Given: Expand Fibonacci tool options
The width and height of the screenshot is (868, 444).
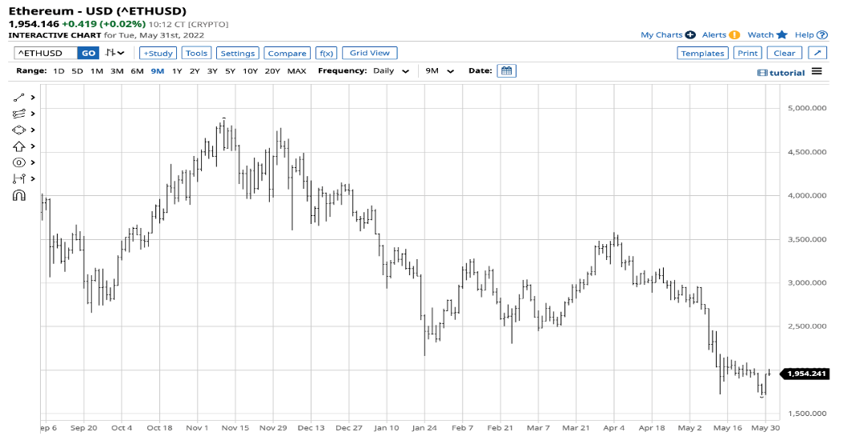Looking at the screenshot, I should pyautogui.click(x=33, y=114).
